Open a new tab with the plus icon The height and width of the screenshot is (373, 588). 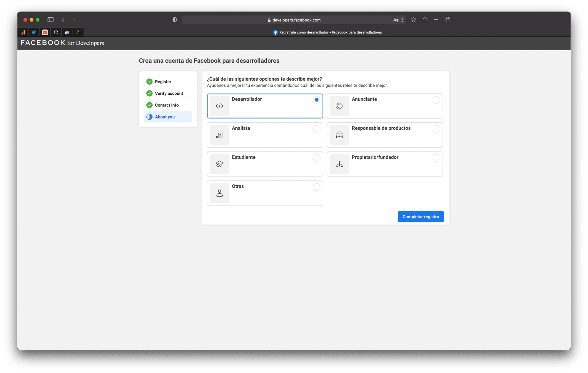pyautogui.click(x=436, y=20)
